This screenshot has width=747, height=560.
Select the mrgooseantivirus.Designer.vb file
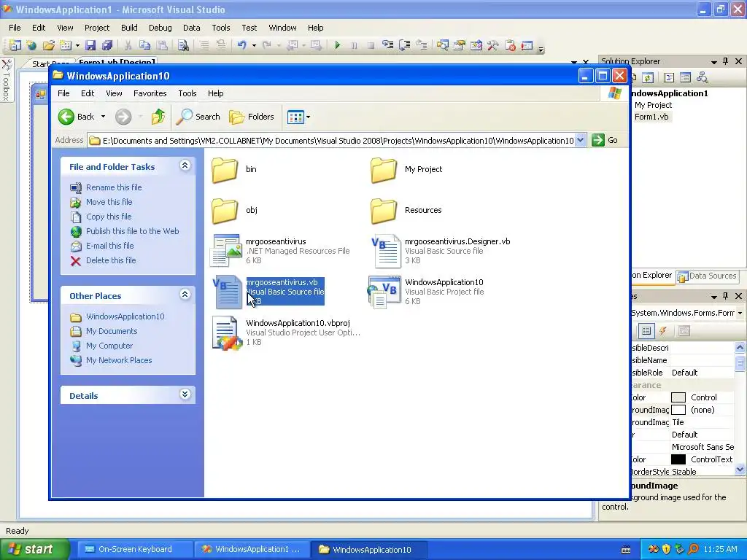pyautogui.click(x=439, y=251)
